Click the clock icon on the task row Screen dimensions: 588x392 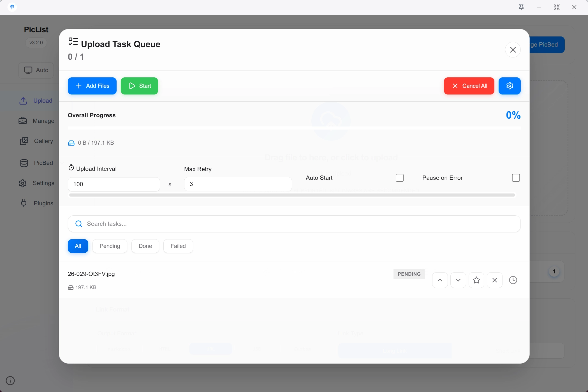pyautogui.click(x=513, y=280)
